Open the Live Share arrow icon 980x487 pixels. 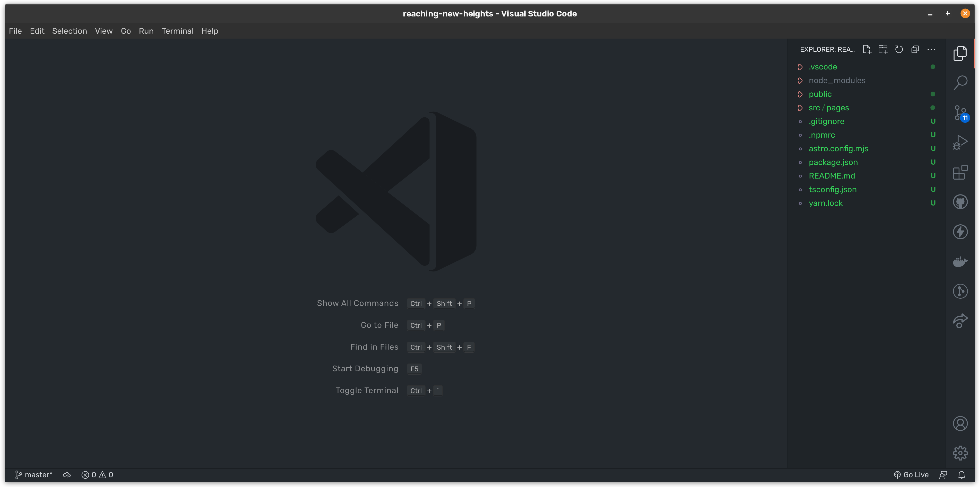[x=960, y=321]
